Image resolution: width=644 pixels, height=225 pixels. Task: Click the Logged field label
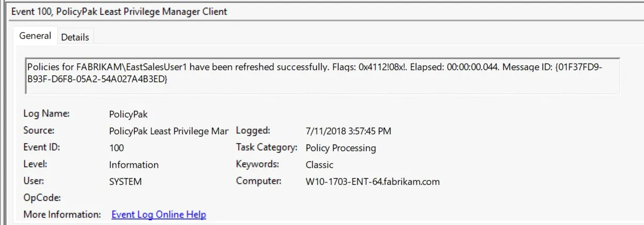click(x=253, y=130)
